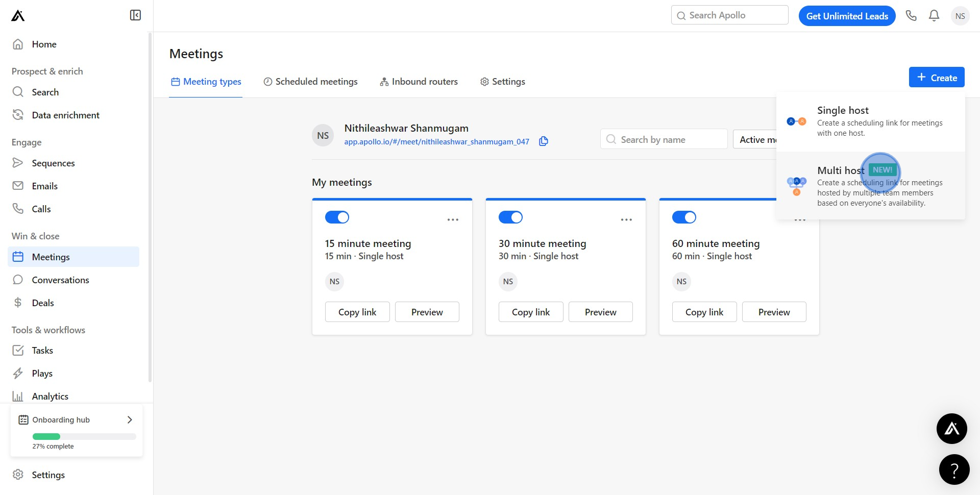Open the Apollo assistant floating button
This screenshot has height=495, width=980.
click(952, 429)
